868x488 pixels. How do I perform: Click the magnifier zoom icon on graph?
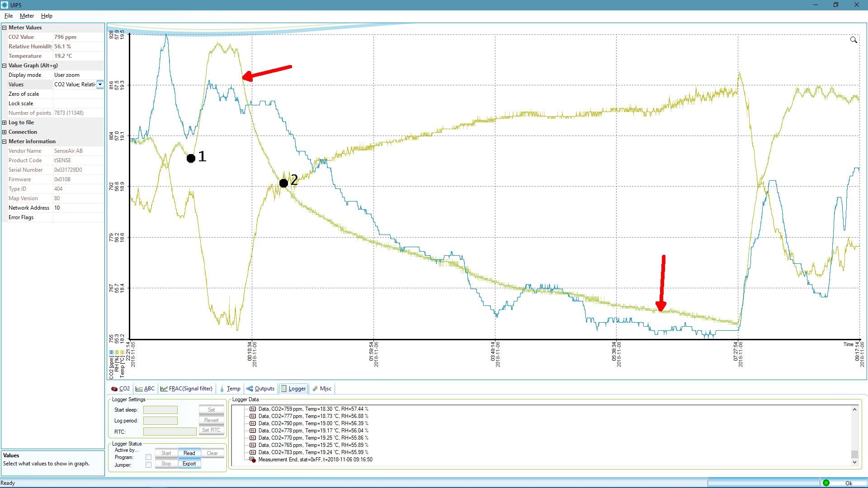(x=853, y=40)
